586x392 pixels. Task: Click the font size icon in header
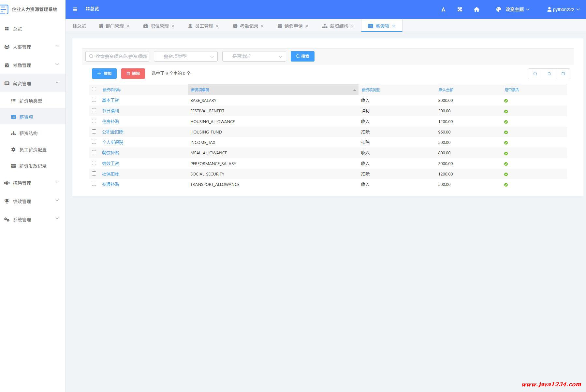pyautogui.click(x=443, y=9)
